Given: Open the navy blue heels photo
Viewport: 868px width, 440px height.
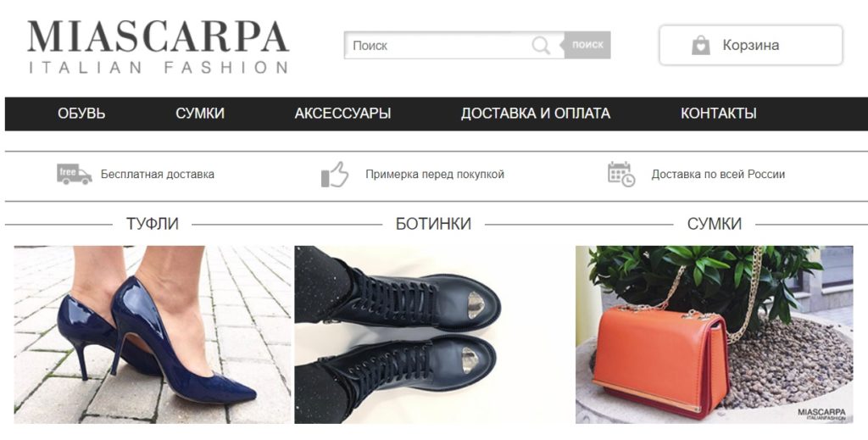Looking at the screenshot, I should (153, 334).
